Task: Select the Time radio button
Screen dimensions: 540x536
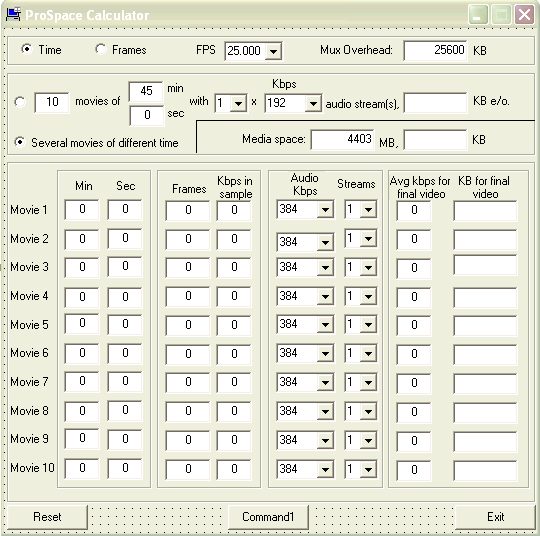Action: pos(27,49)
